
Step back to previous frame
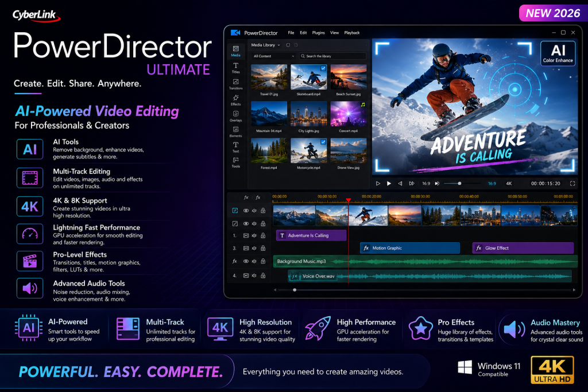[x=400, y=184]
